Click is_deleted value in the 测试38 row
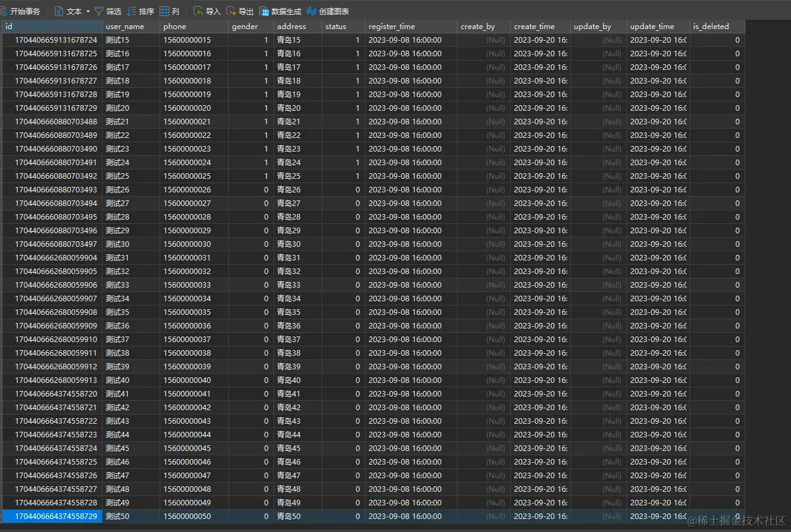The width and height of the screenshot is (791, 532). tap(717, 353)
